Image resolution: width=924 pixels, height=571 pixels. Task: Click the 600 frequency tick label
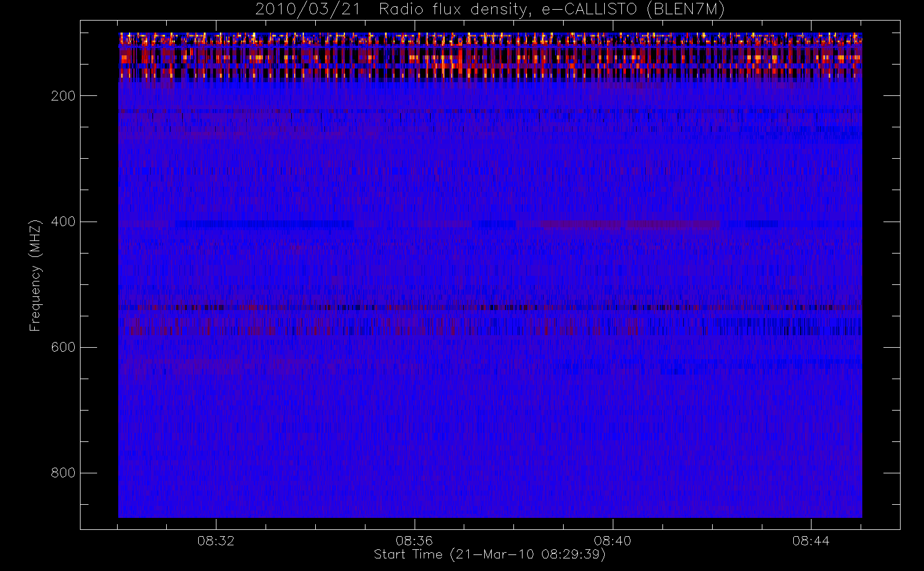63,347
